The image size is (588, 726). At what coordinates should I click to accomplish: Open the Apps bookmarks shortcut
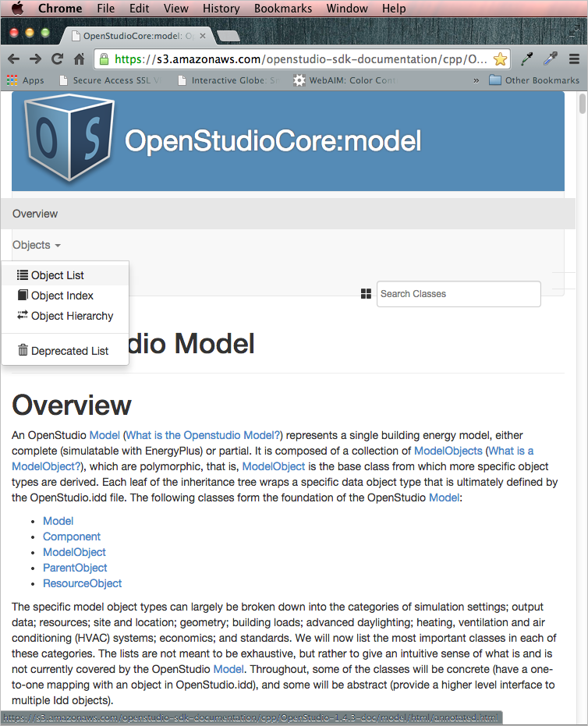[x=26, y=80]
